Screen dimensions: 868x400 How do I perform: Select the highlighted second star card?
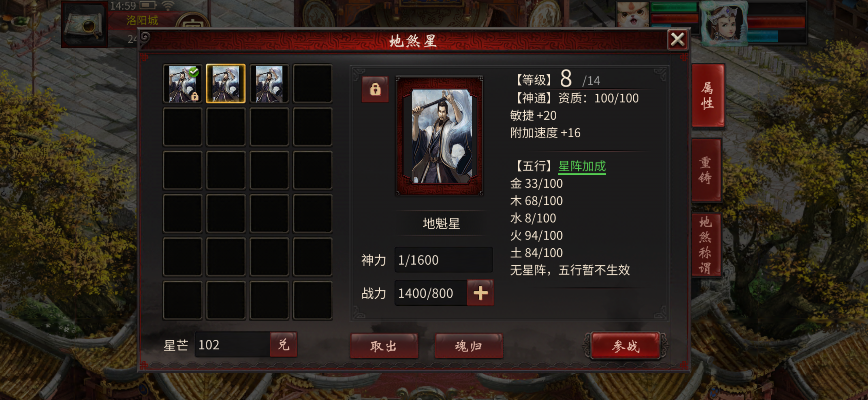point(226,83)
